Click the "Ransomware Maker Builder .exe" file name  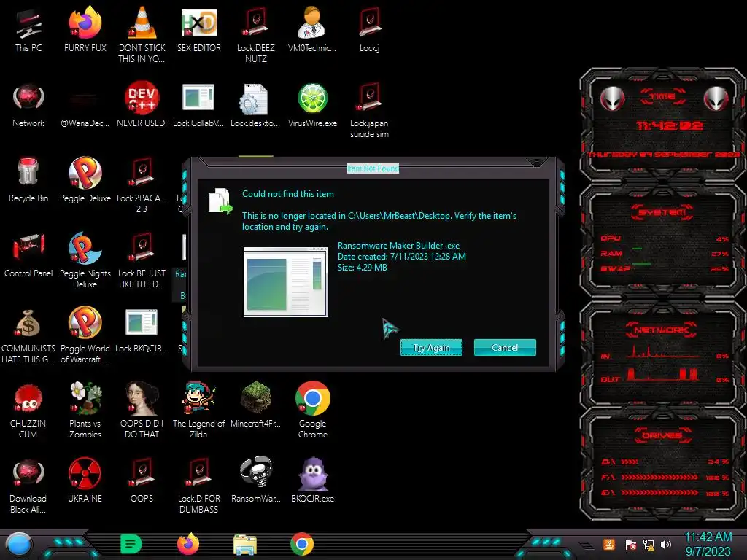point(399,246)
